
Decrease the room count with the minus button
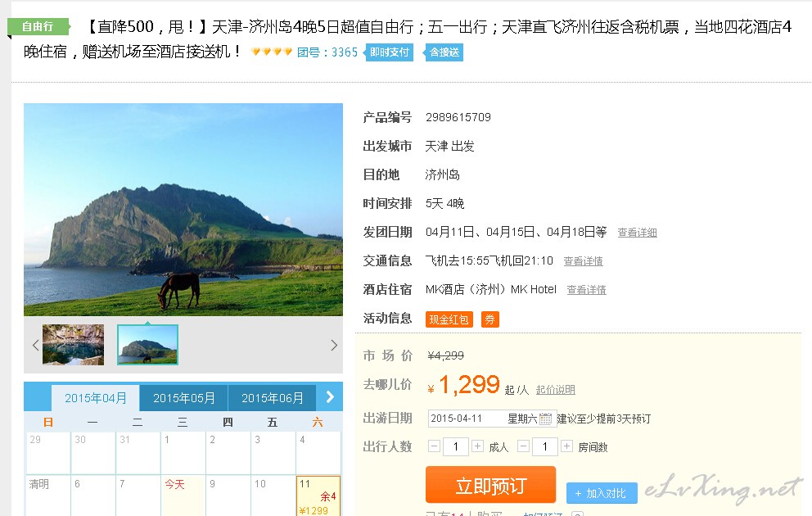click(524, 446)
